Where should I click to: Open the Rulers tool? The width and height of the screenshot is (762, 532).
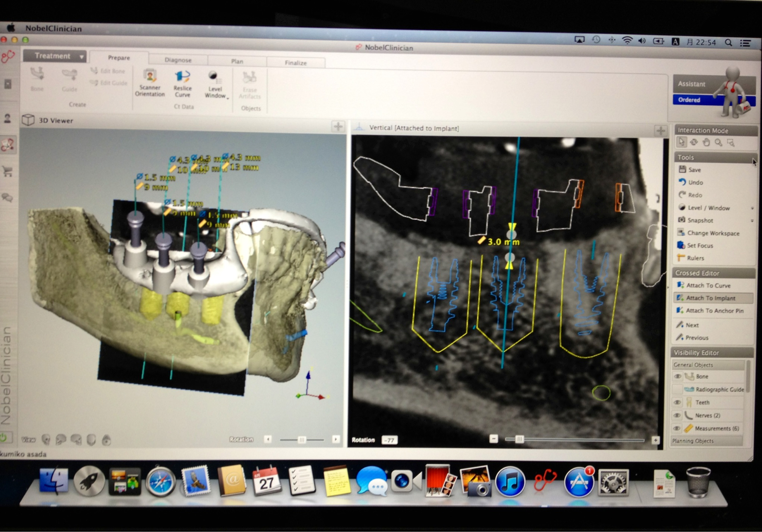coord(691,258)
